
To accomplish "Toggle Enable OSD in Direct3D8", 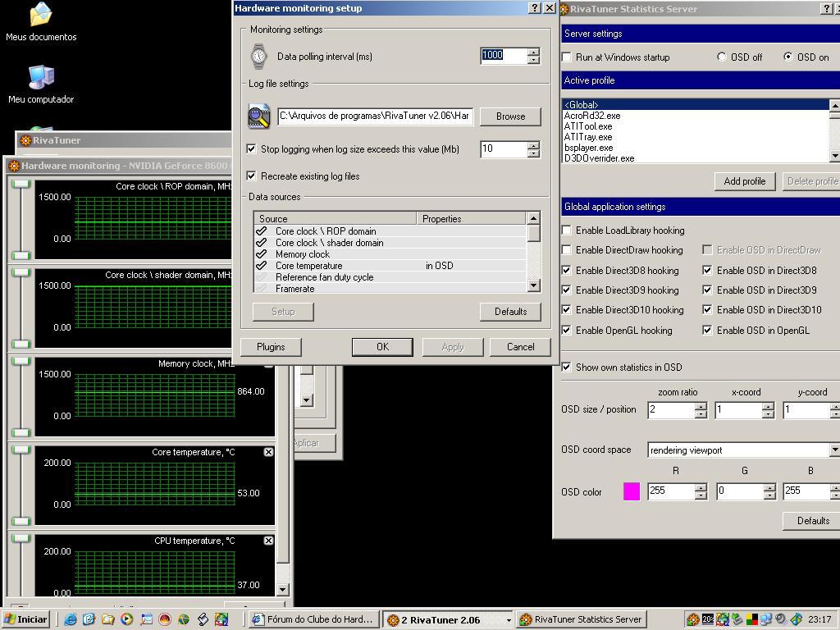I will (x=708, y=271).
